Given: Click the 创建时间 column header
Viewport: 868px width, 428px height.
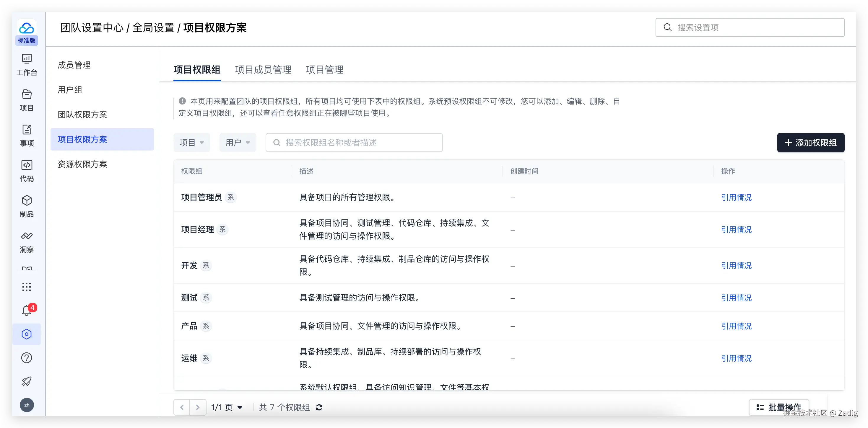Looking at the screenshot, I should 524,171.
